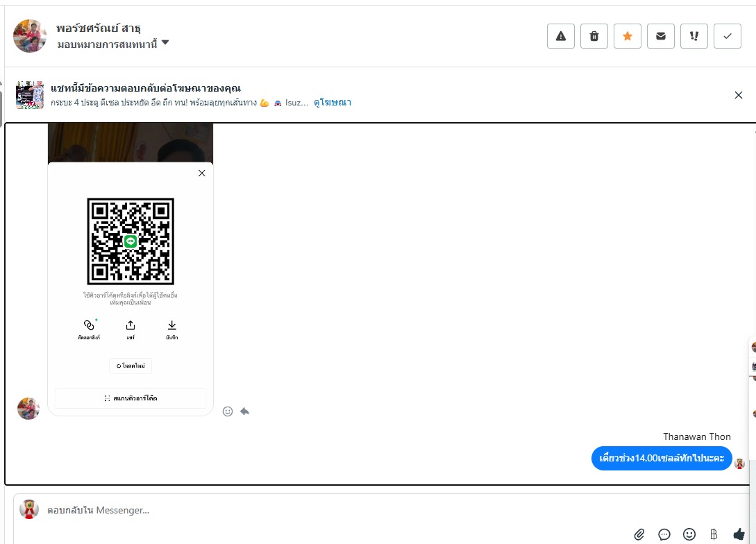
Task: Dismiss the ad reply banner
Action: tap(738, 95)
